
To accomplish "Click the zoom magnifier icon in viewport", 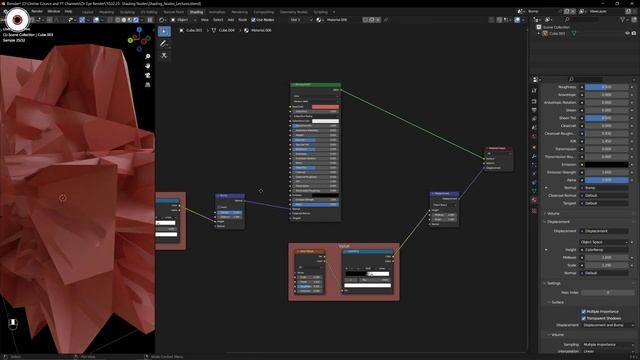I will point(148,56).
